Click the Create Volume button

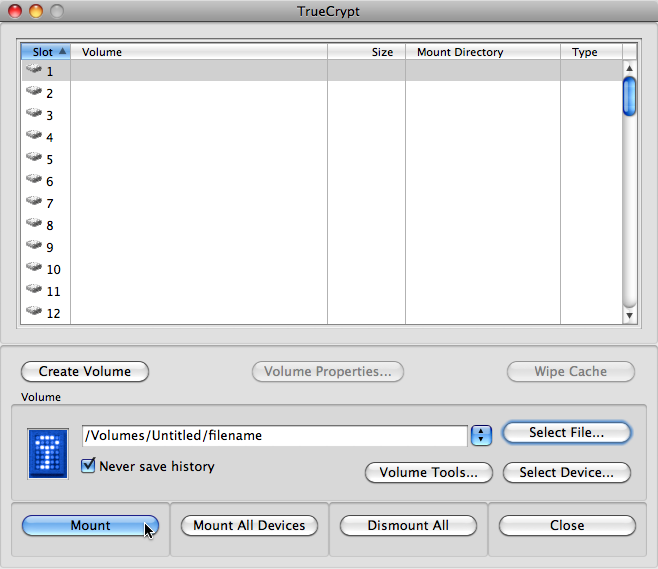[85, 371]
